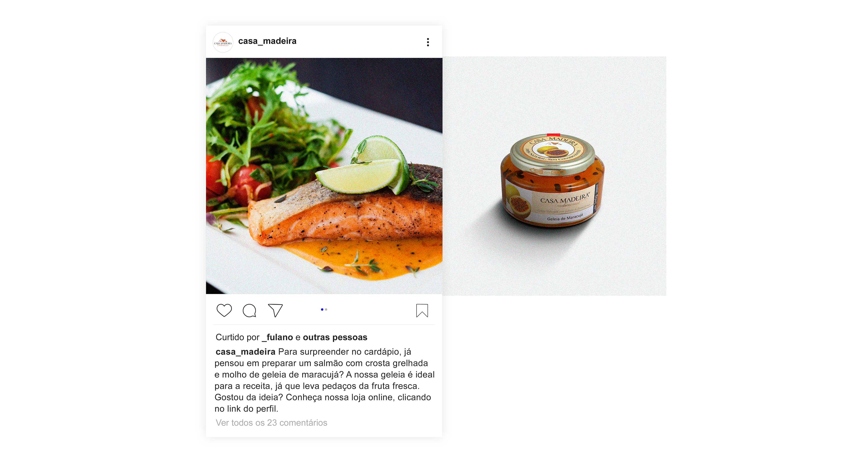Switch to the second gray carousel dot
The image size is (868, 463).
point(326,309)
